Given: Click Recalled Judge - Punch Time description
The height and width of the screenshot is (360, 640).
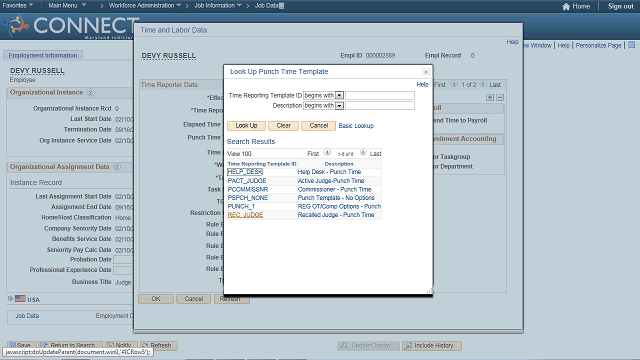Looking at the screenshot, I should [336, 215].
